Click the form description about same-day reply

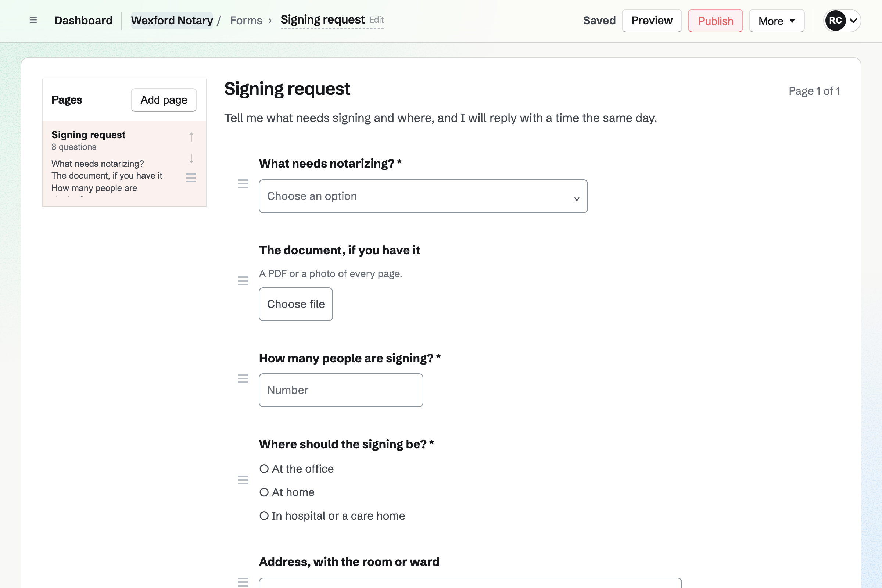(441, 118)
